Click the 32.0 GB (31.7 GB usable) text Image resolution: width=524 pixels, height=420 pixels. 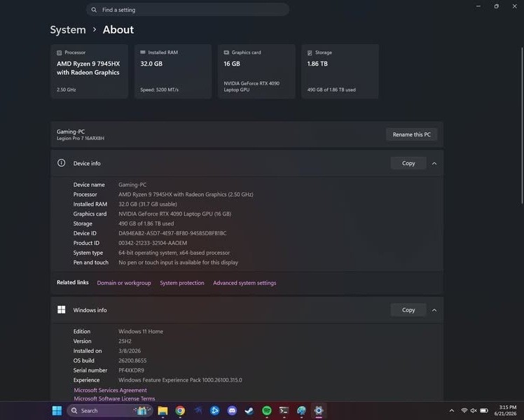148,204
